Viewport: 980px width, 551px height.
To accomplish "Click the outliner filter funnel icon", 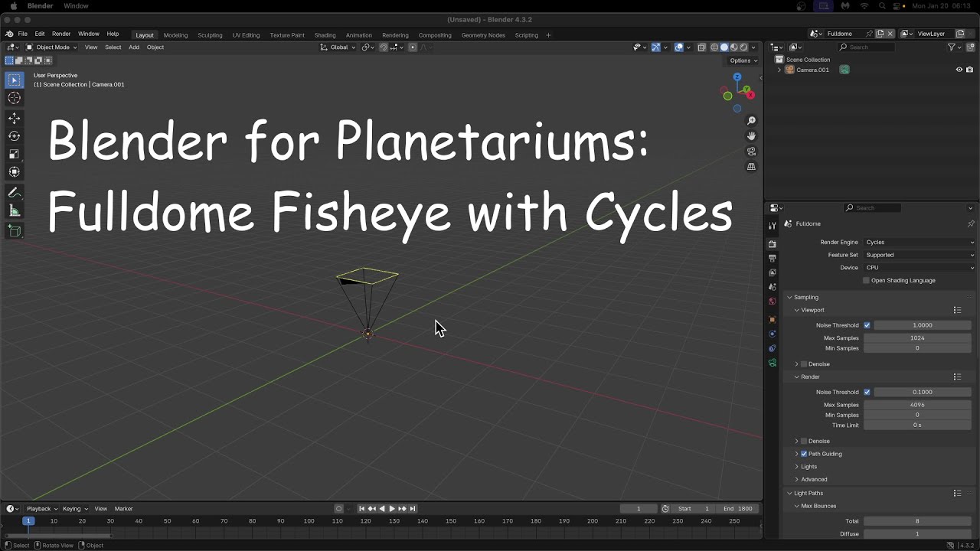I will (952, 47).
